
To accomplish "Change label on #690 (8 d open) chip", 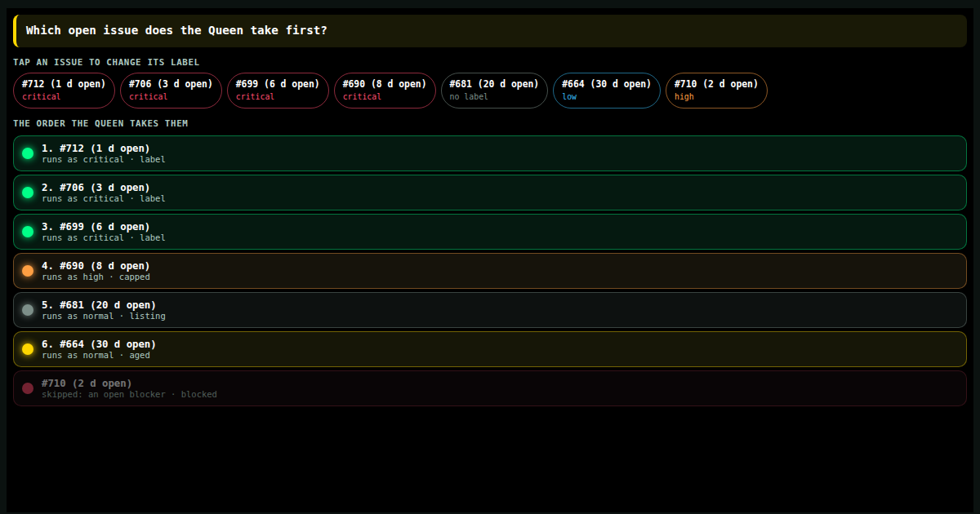I will [x=385, y=91].
